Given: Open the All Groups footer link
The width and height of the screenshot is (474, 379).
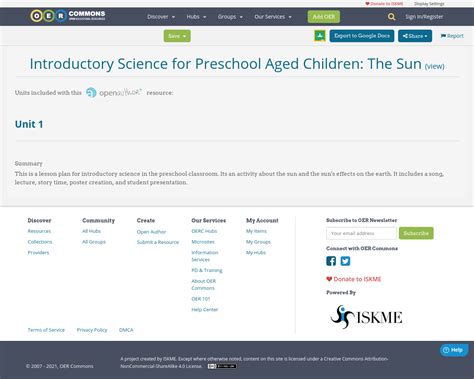Looking at the screenshot, I should pyautogui.click(x=94, y=242).
